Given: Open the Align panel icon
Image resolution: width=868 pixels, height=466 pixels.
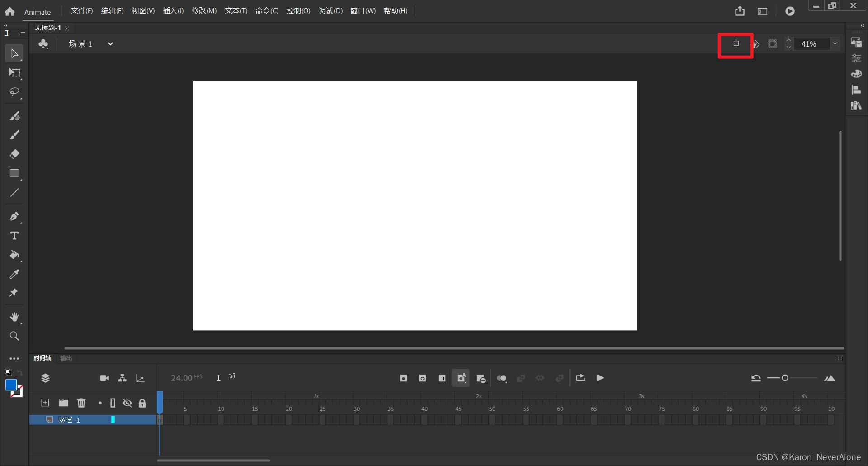Looking at the screenshot, I should [x=856, y=90].
